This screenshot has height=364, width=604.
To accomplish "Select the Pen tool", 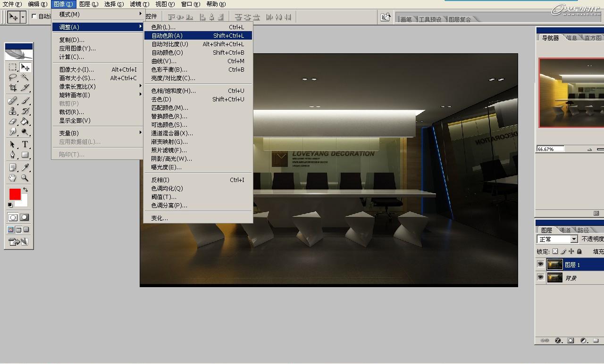I will pyautogui.click(x=13, y=155).
